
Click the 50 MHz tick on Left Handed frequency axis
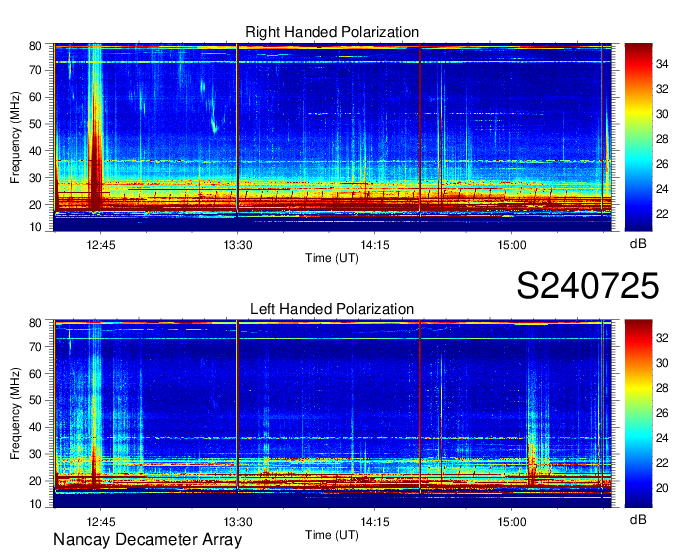[x=35, y=400]
